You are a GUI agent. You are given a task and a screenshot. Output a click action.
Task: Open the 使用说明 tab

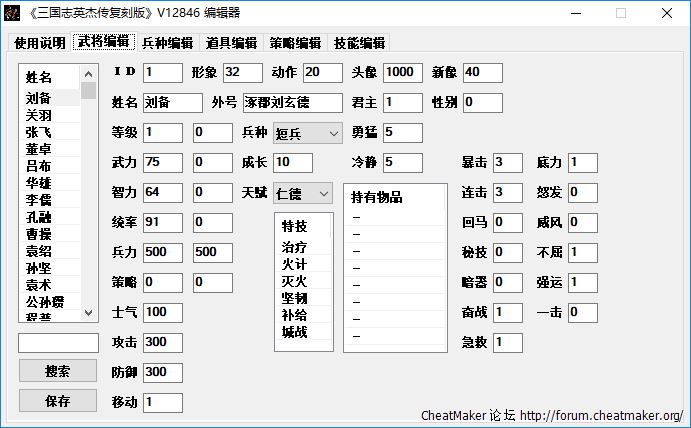click(x=39, y=43)
